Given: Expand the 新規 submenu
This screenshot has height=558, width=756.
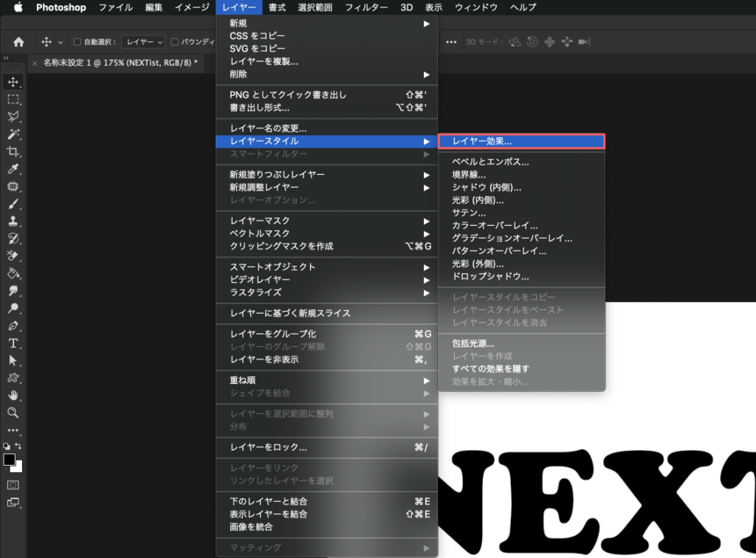Looking at the screenshot, I should point(327,23).
